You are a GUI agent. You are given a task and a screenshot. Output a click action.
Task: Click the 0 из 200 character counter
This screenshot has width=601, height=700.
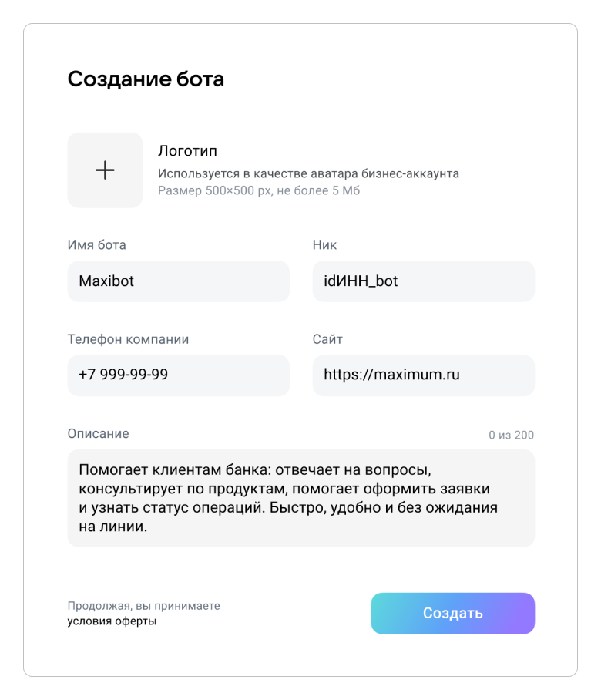(511, 436)
